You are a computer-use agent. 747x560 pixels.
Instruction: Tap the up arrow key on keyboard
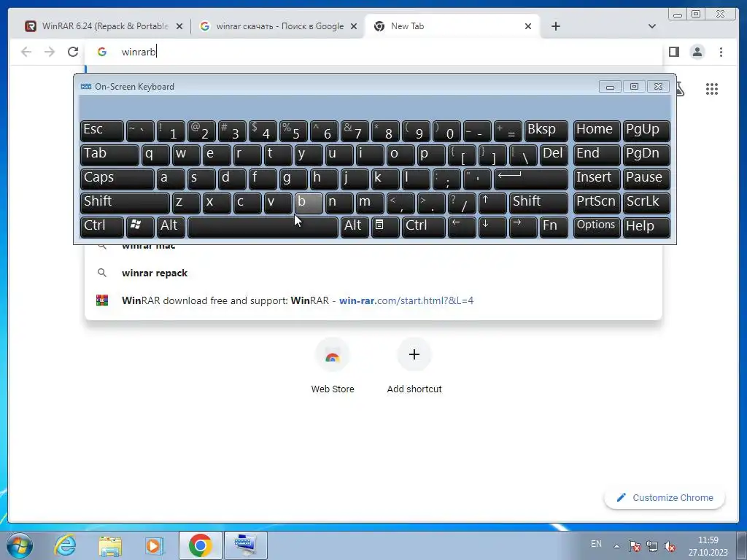coord(492,203)
